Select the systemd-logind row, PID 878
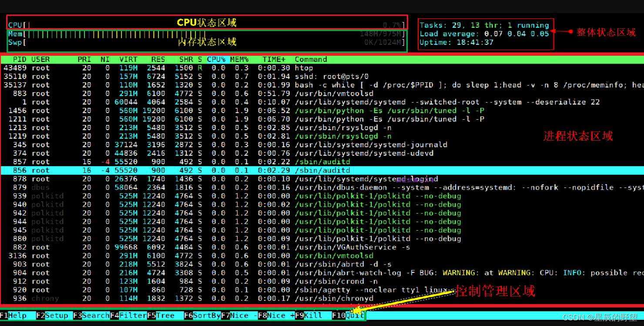The image size is (644, 326). (322, 179)
